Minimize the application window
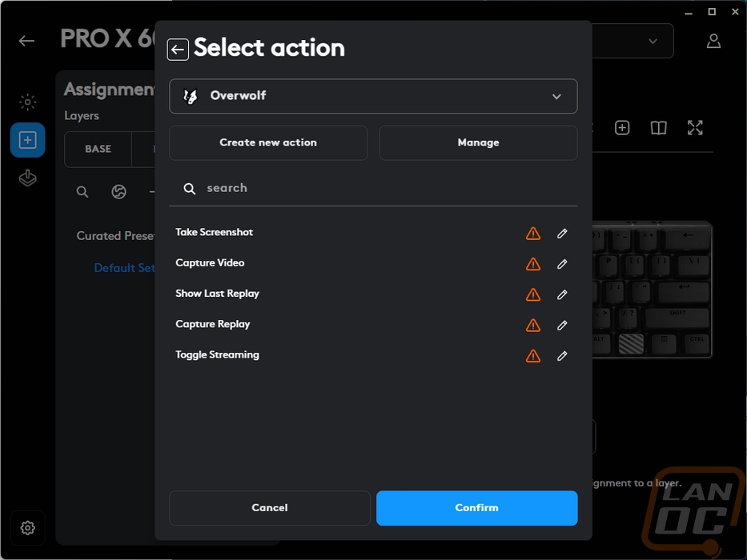 [x=689, y=13]
